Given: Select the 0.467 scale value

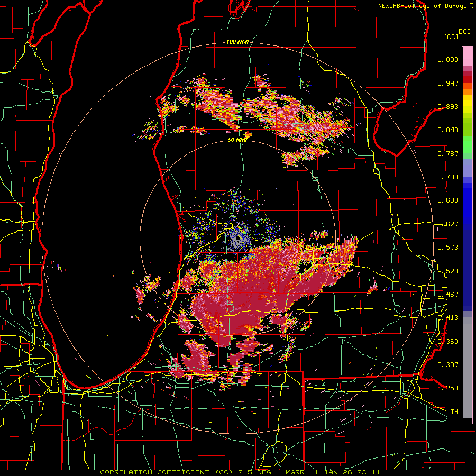Looking at the screenshot, I should pos(448,295).
